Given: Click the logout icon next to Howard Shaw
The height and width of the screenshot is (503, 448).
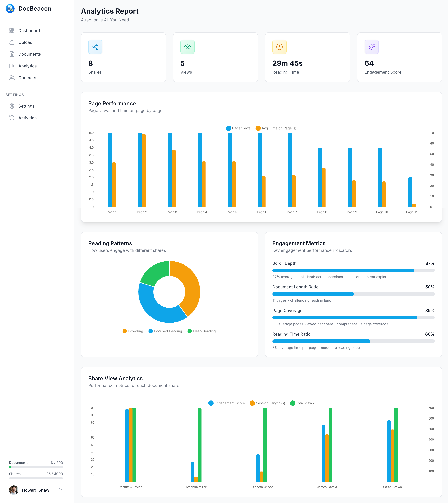Looking at the screenshot, I should tap(61, 490).
